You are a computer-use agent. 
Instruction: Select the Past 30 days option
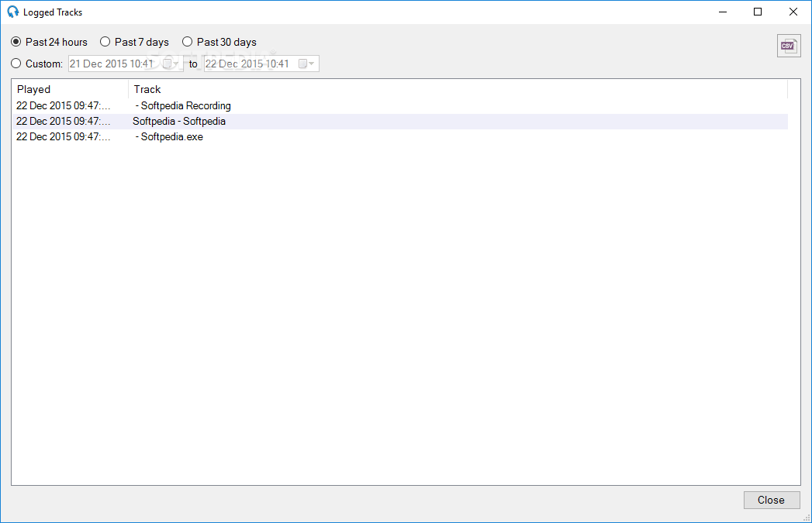219,42
